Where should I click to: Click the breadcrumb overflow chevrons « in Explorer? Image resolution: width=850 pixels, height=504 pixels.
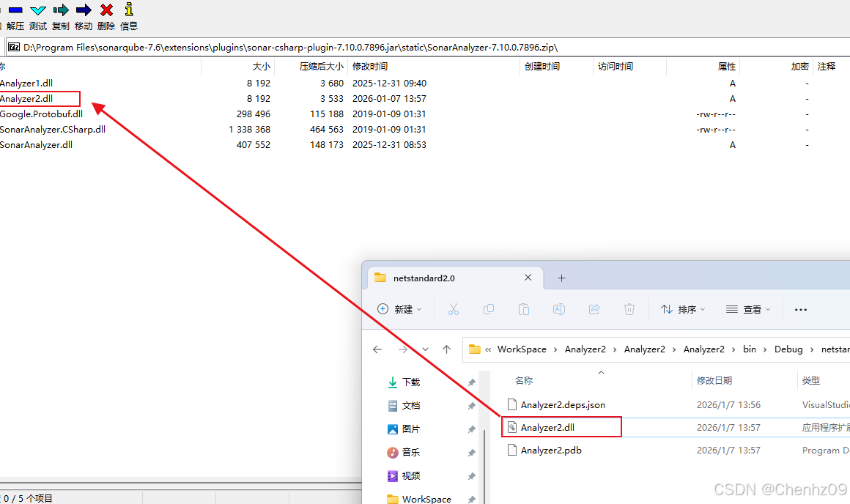pos(488,349)
